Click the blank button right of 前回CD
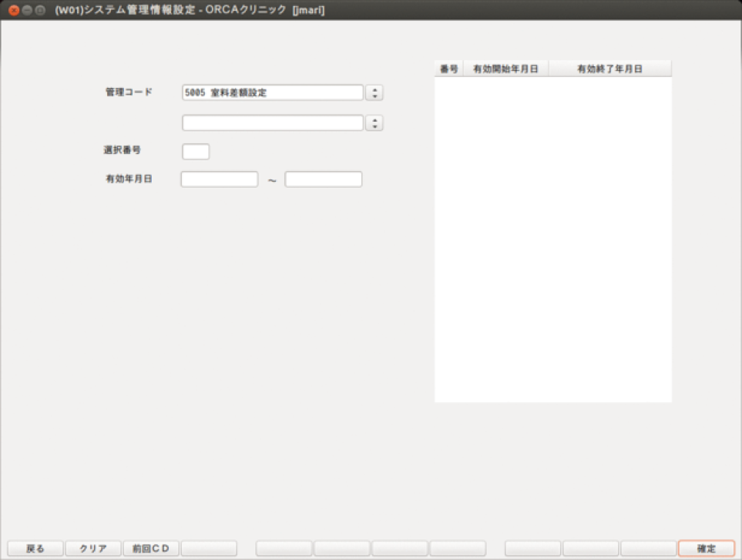The height and width of the screenshot is (560, 742). tap(209, 548)
